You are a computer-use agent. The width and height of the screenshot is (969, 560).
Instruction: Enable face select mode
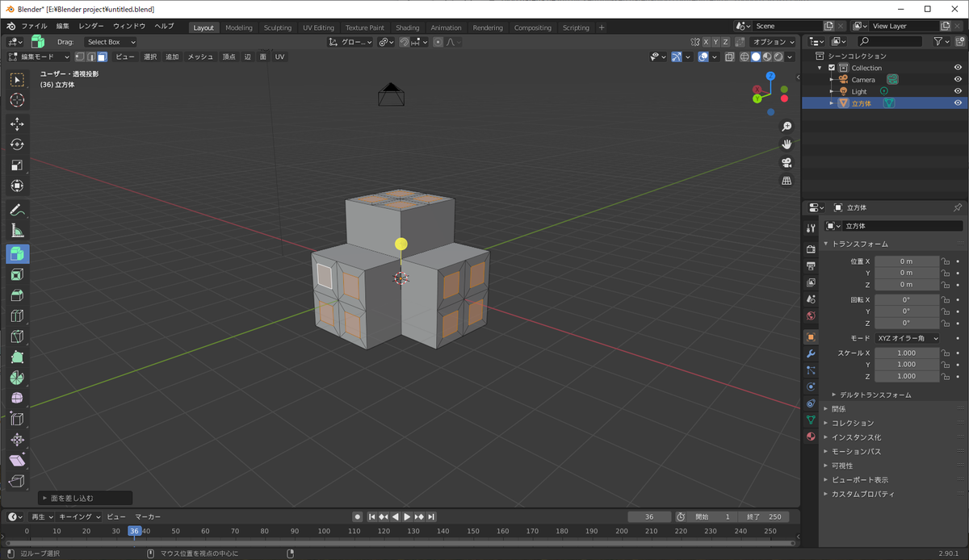[x=102, y=56]
